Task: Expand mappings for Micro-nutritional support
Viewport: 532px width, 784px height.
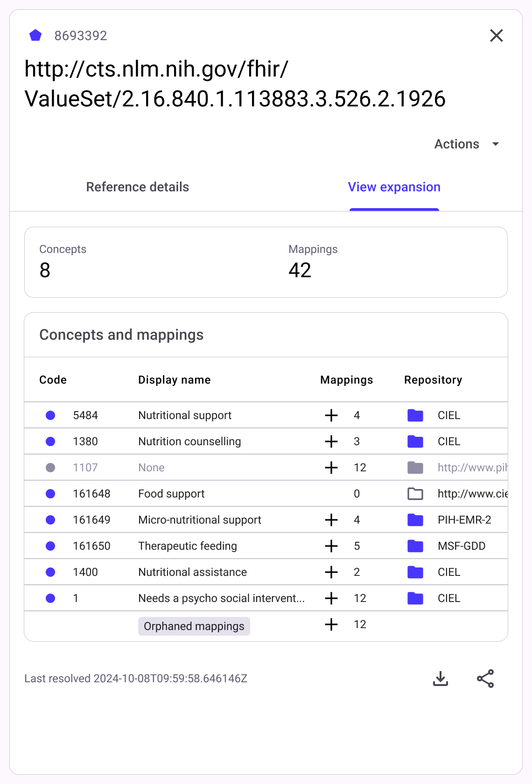Action: point(331,520)
